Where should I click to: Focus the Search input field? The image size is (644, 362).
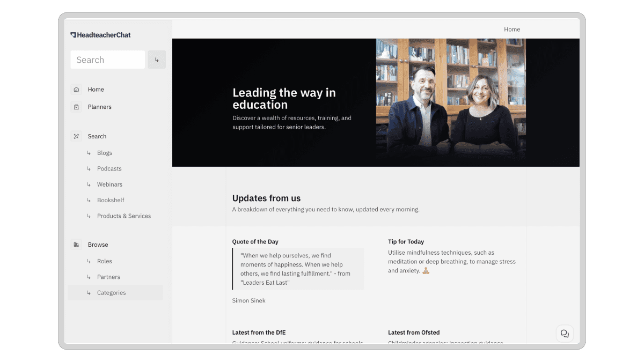[108, 60]
